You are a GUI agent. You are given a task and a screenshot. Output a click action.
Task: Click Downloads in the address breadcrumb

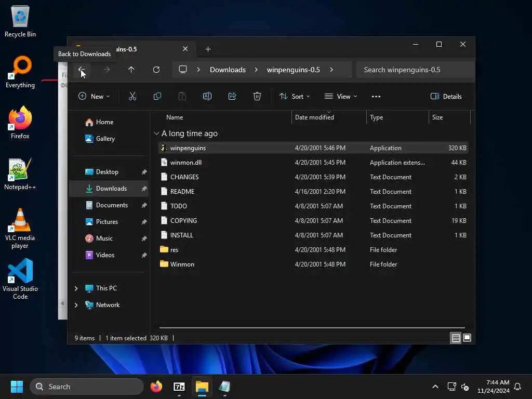coord(228,70)
